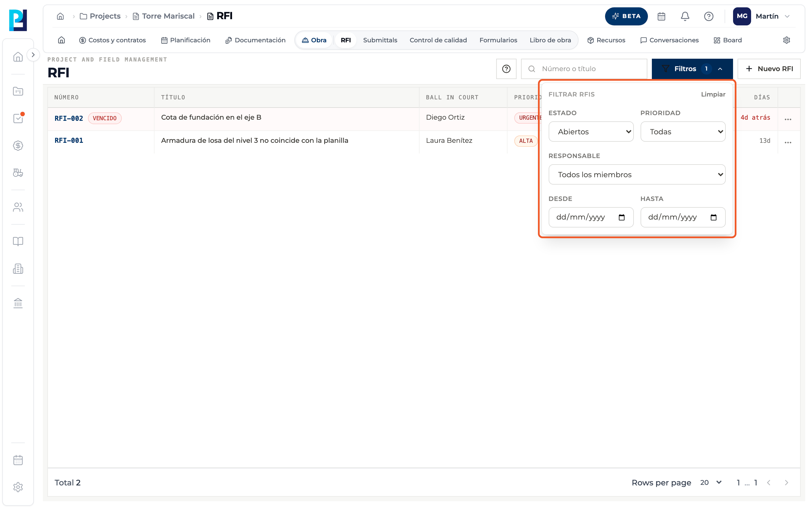Image resolution: width=812 pixels, height=508 pixels.
Task: Open sidebar calendar icon at bottom
Action: [x=18, y=460]
